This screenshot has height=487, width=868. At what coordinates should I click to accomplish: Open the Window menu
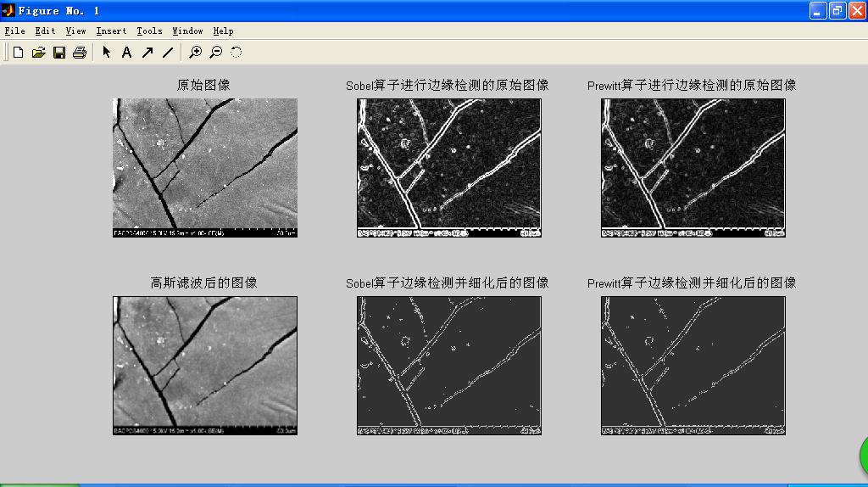click(187, 31)
